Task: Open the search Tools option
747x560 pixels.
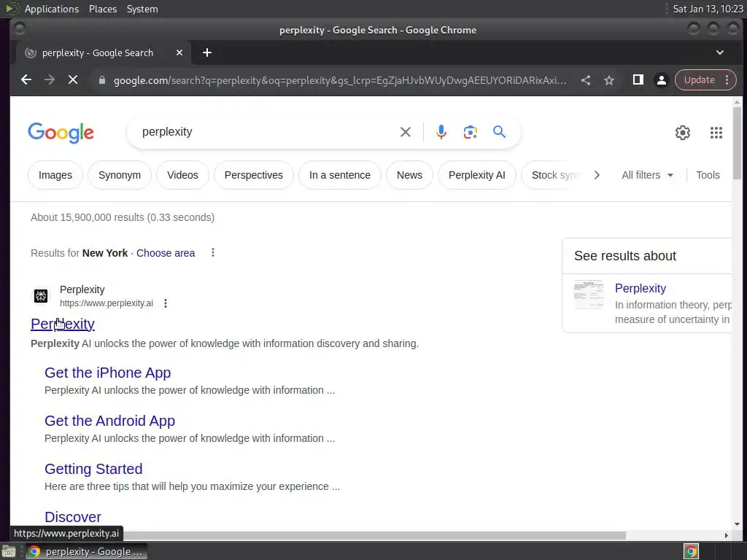Action: (x=708, y=175)
